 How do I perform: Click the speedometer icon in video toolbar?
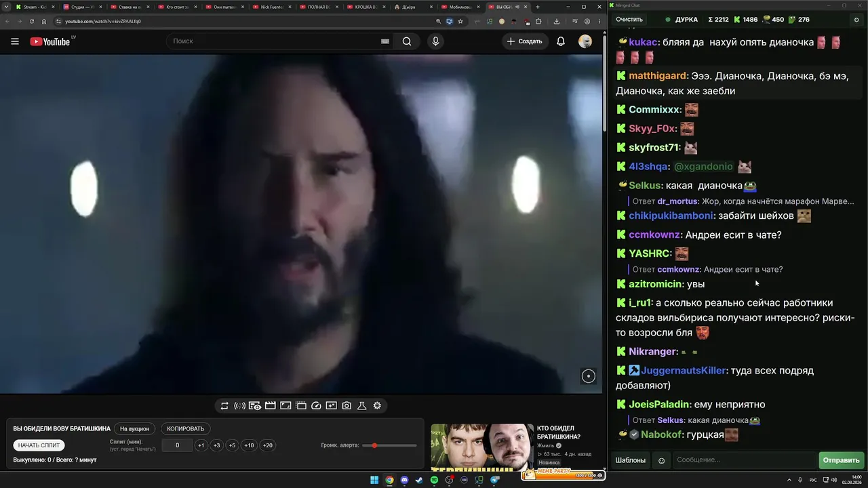pos(316,406)
